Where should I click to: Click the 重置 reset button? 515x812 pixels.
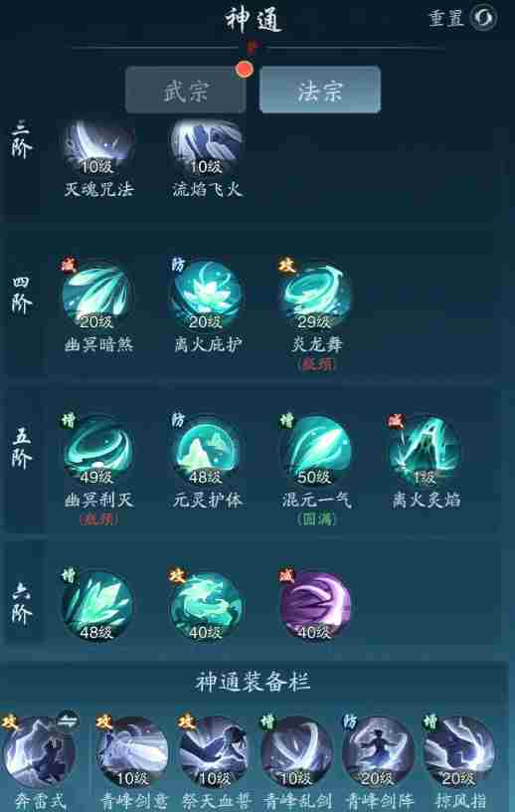coord(462,18)
